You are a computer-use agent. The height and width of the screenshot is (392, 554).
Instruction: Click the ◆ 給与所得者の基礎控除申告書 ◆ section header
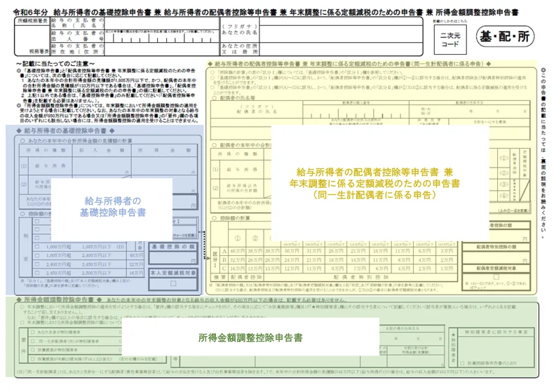[x=65, y=130]
